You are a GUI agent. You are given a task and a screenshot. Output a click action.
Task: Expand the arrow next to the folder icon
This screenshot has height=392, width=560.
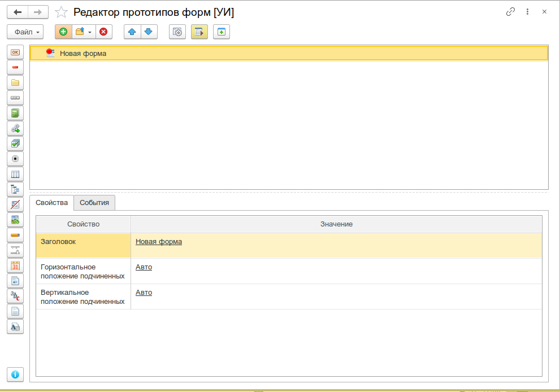coord(90,32)
